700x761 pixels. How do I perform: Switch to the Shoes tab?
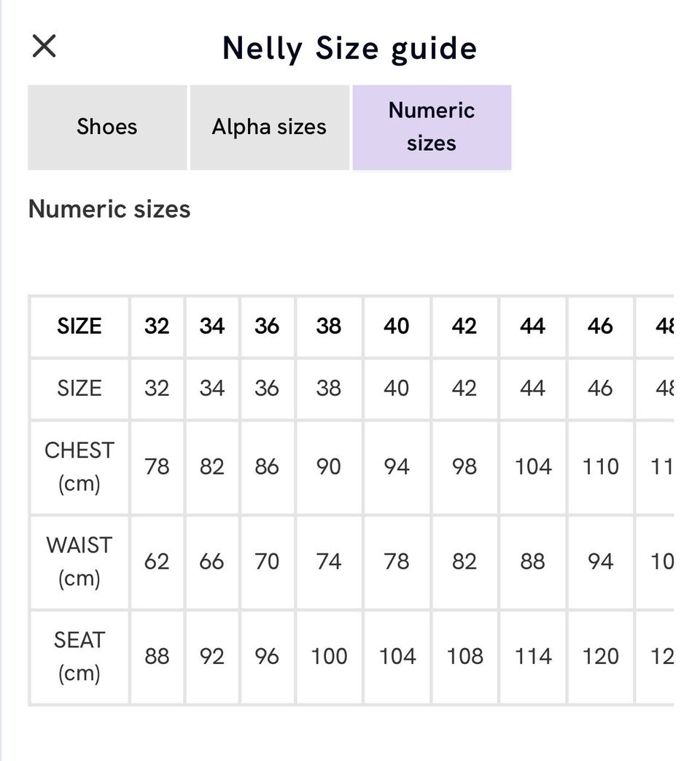[107, 127]
